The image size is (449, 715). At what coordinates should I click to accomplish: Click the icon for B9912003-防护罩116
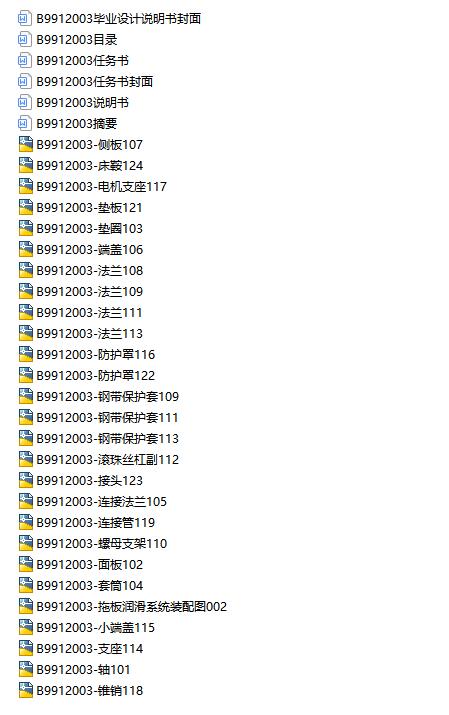[x=26, y=354]
